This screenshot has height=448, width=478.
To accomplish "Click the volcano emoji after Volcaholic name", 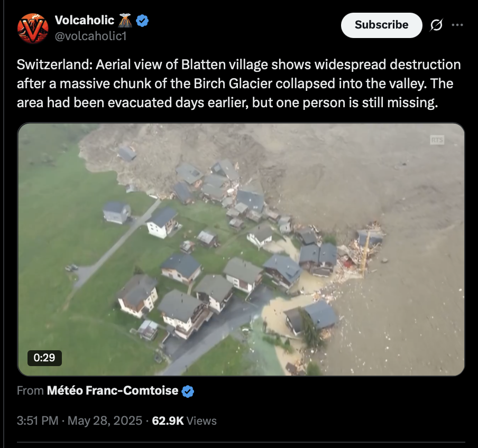I will tap(125, 21).
